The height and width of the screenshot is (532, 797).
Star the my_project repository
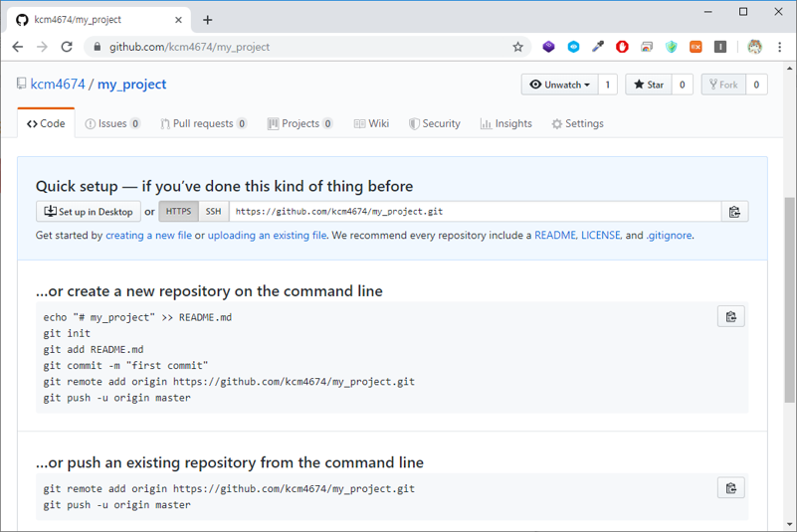pyautogui.click(x=649, y=85)
